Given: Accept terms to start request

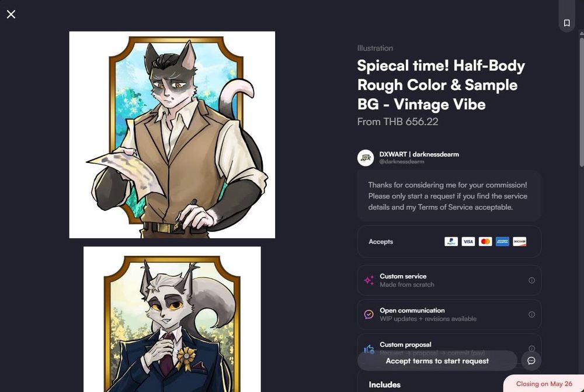Looking at the screenshot, I should pyautogui.click(x=437, y=360).
